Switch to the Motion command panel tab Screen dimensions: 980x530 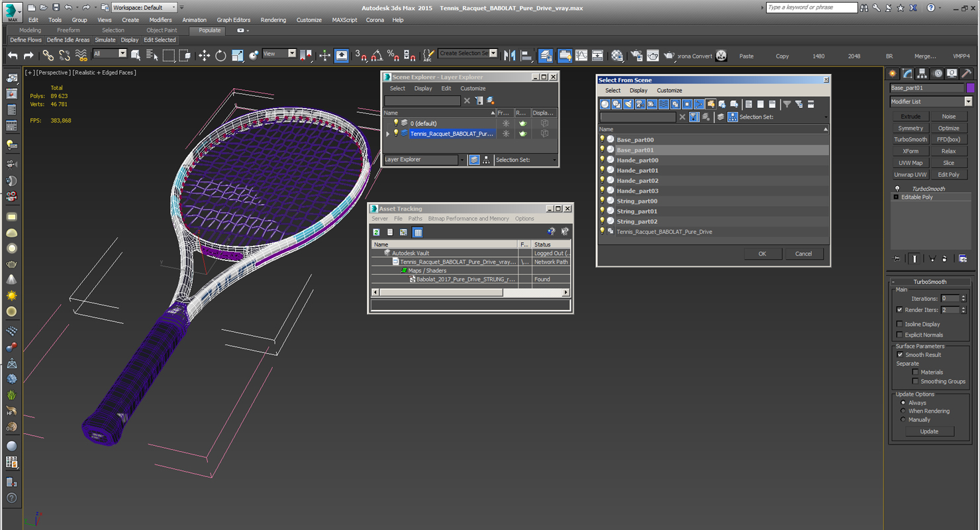coord(938,74)
